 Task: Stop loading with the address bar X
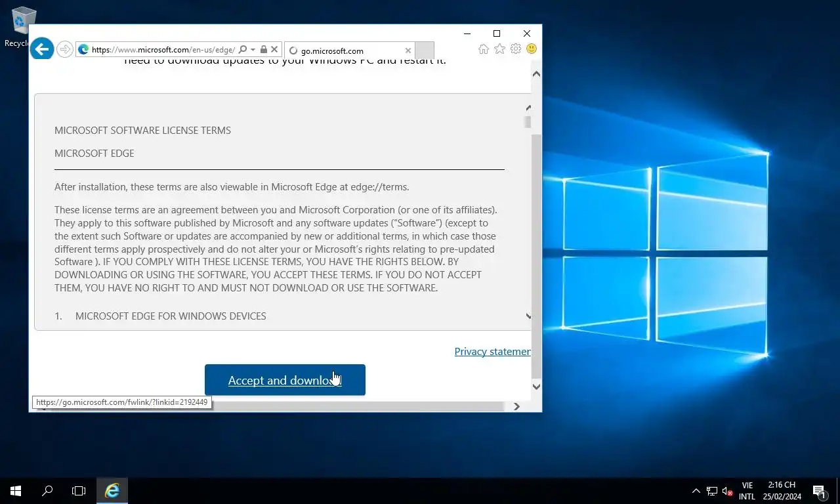point(275,49)
